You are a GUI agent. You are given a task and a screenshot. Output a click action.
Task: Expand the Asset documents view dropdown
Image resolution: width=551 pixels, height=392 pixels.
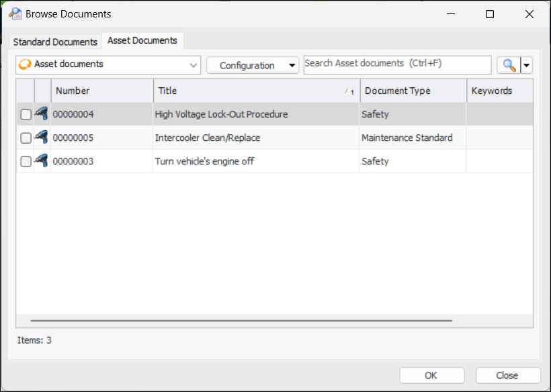[x=194, y=65]
